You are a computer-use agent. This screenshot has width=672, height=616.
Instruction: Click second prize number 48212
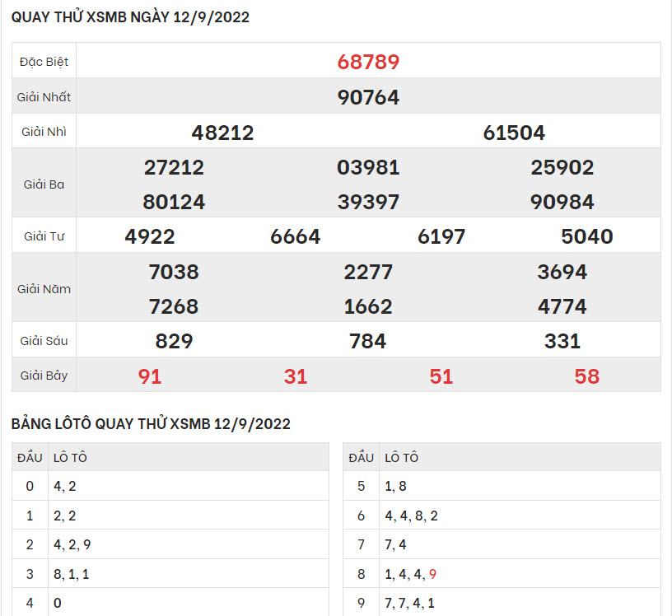[x=222, y=133]
